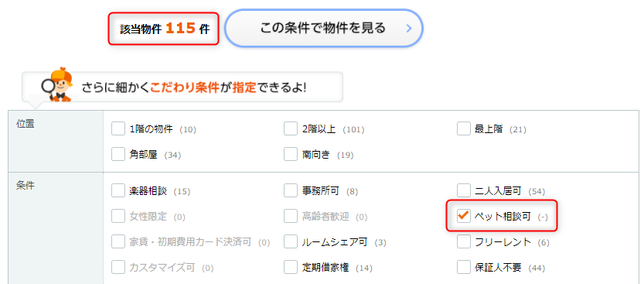Tick the ルームシェア可 checkbox

(291, 241)
